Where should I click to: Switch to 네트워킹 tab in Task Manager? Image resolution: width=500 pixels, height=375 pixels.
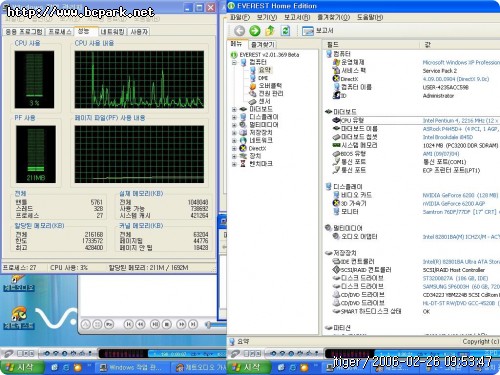coord(112,32)
